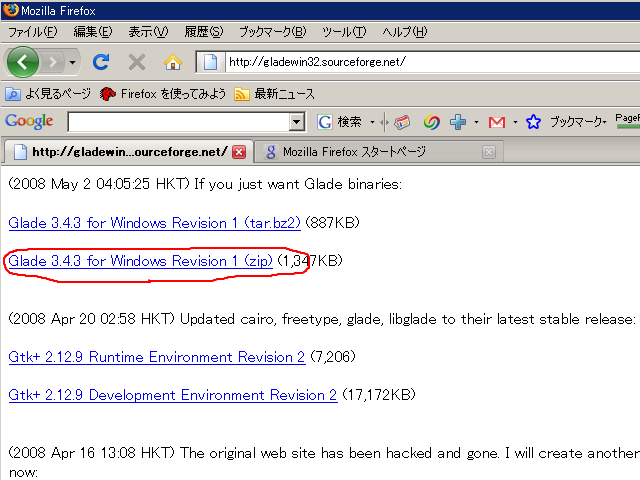Image resolution: width=640 pixels, height=480 pixels.
Task: Click the "If you just want Glade binaries:" text
Action: (298, 184)
